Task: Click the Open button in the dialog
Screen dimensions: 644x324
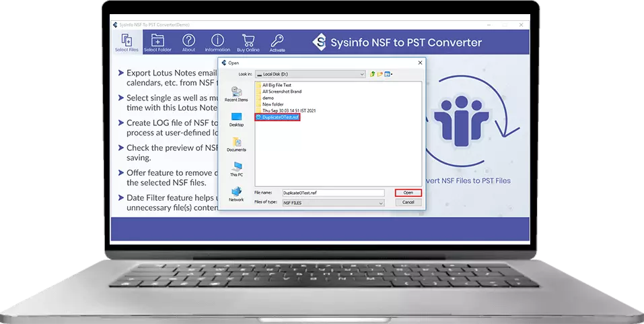Action: (408, 193)
